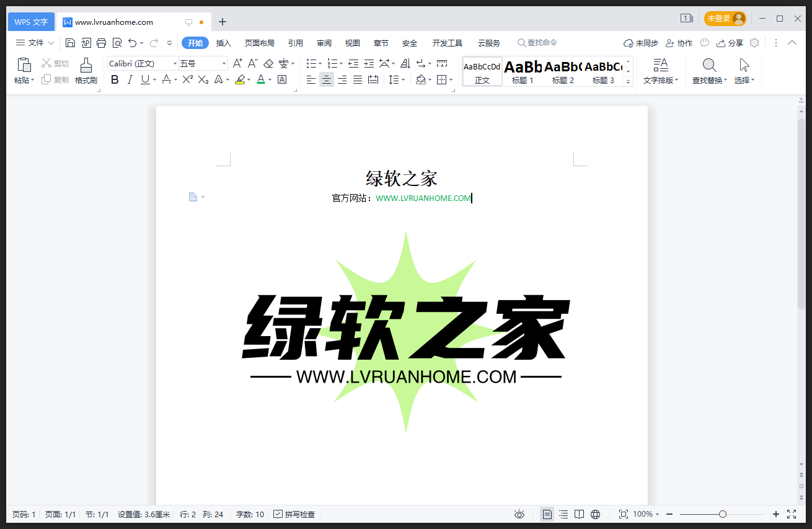
Task: Open the yellow text highlight color button
Action: click(x=240, y=79)
